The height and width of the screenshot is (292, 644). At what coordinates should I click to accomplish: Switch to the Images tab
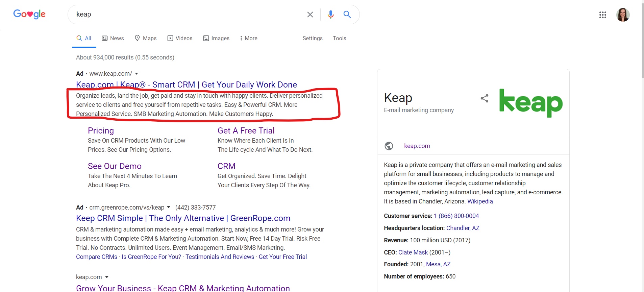point(216,38)
